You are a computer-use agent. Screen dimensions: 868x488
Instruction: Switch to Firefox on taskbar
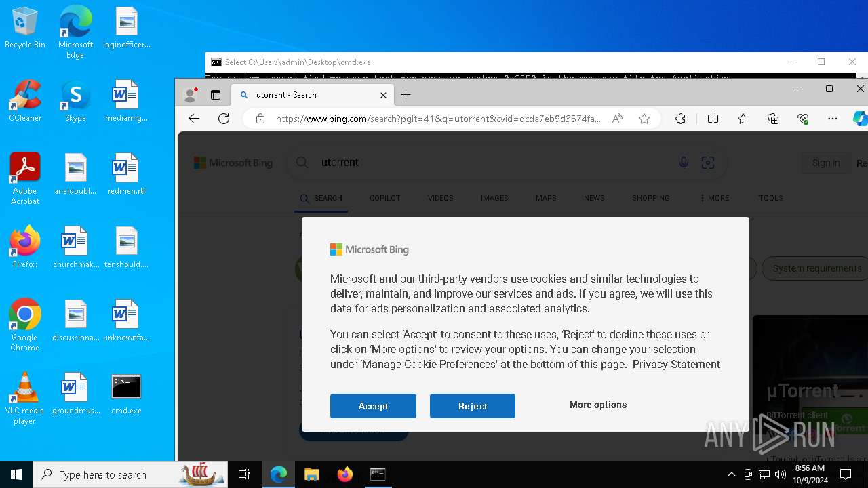344,474
